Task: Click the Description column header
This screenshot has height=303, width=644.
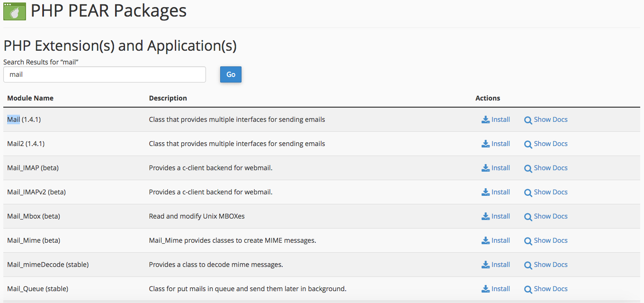Action: tap(168, 98)
